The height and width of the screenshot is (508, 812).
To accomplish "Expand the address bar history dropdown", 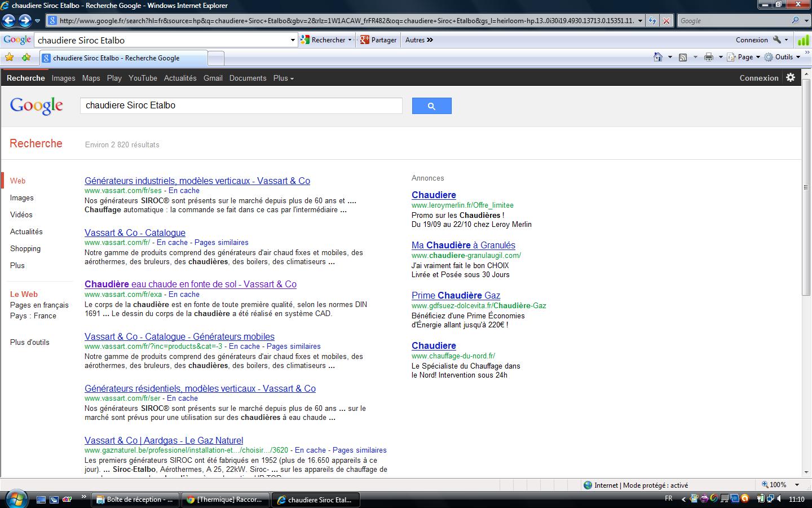I will point(640,21).
